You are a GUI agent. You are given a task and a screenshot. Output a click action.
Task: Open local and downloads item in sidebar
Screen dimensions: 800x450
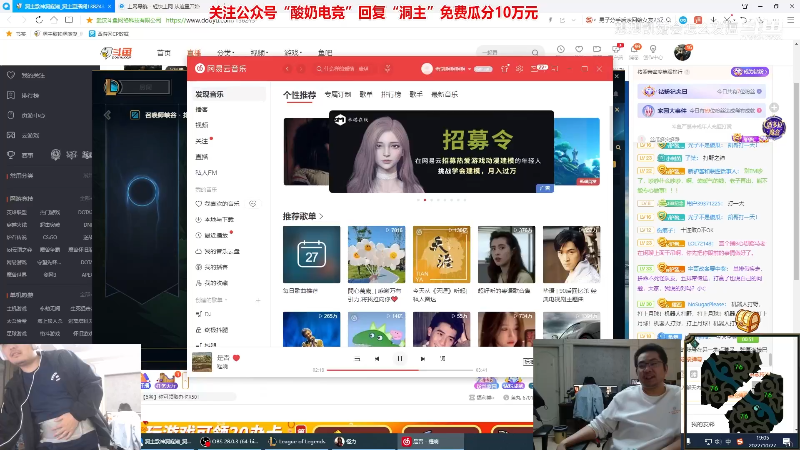215,219
